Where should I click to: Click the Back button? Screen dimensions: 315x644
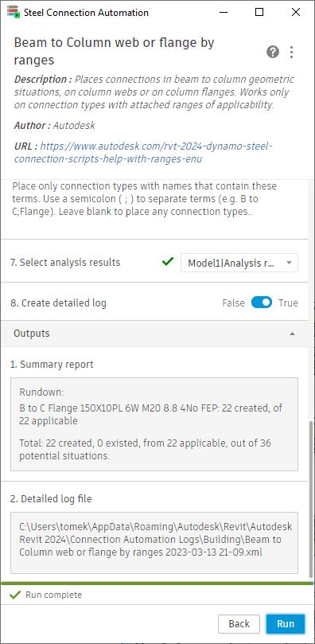(239, 624)
